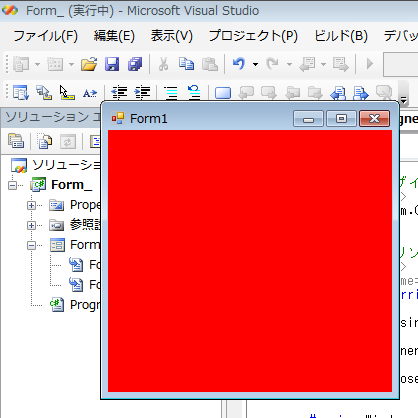Click the increase indent icon
This screenshot has width=418, height=418.
coord(142,92)
